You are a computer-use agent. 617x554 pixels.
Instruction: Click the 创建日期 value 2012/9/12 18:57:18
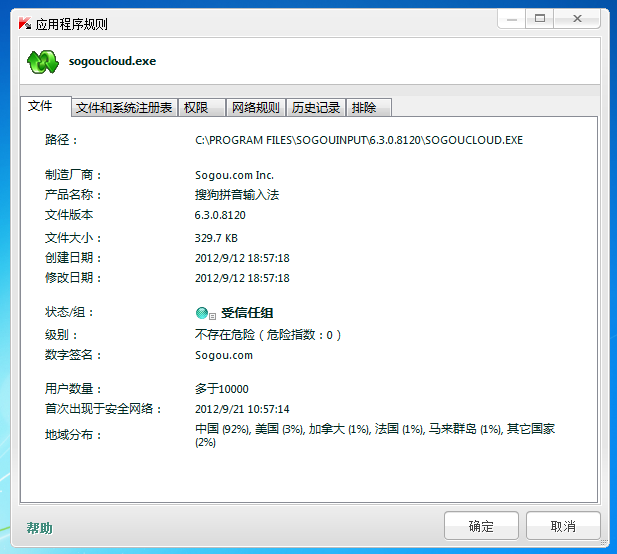click(242, 258)
